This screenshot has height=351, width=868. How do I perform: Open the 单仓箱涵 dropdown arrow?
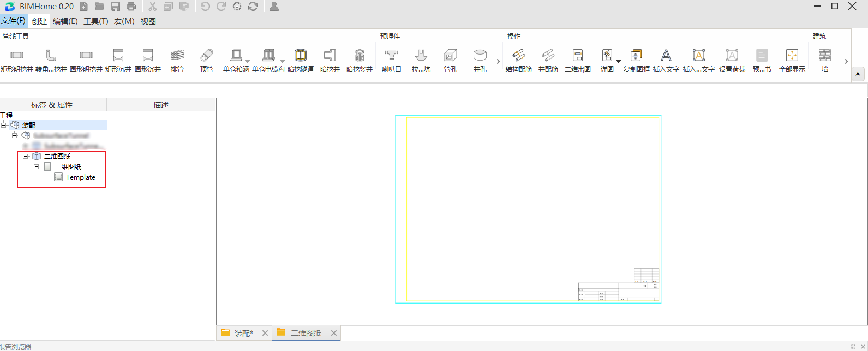[248, 61]
